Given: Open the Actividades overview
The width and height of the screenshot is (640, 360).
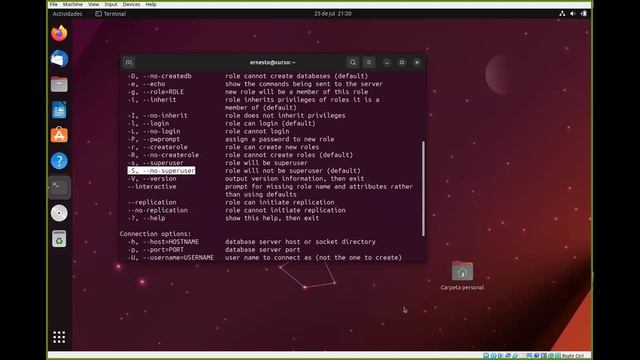Looking at the screenshot, I should click(x=67, y=13).
